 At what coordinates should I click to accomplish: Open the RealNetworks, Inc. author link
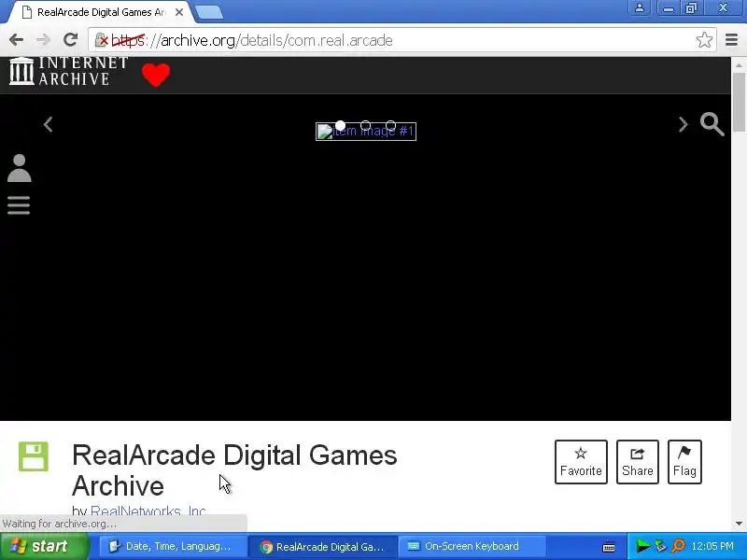[148, 511]
